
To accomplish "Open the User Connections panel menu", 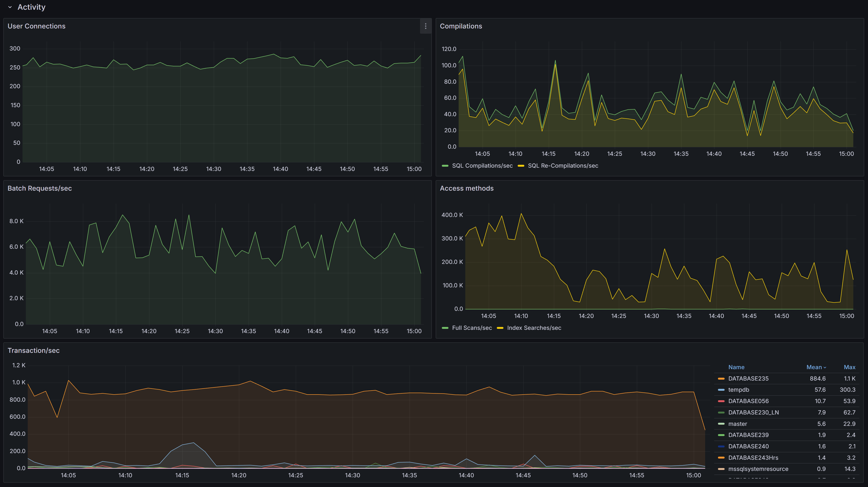I will (x=425, y=26).
